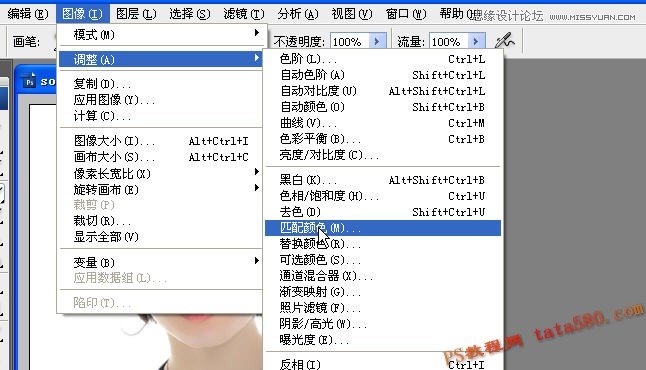Choose 复制(D) from the Image menu
Screen dimensions: 646x370
point(161,84)
